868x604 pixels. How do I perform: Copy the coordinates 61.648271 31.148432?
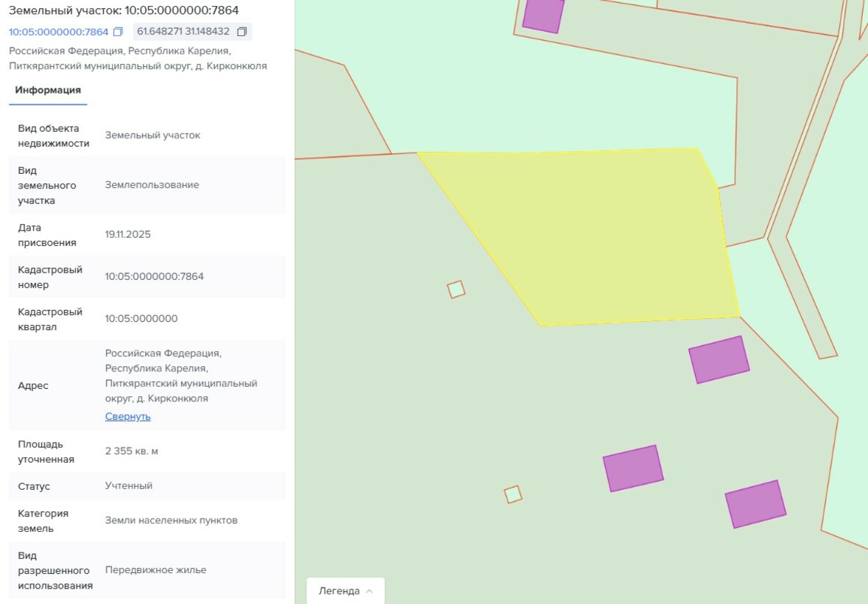tap(241, 32)
